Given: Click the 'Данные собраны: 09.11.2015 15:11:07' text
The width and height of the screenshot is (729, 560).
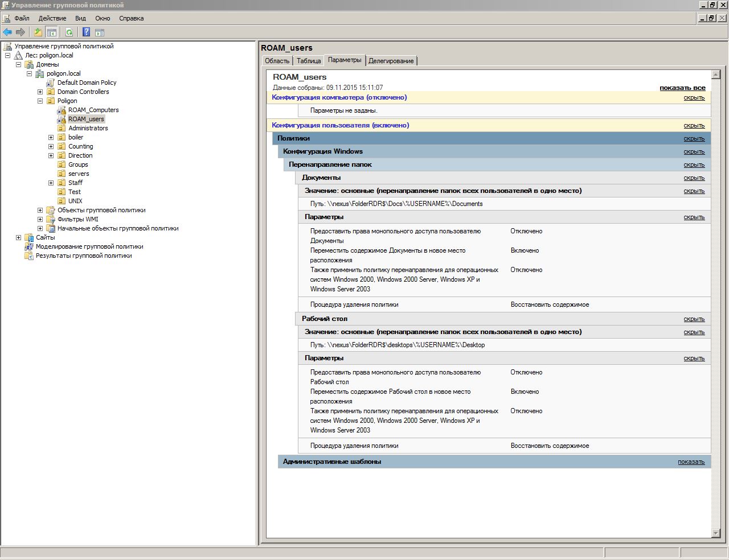Looking at the screenshot, I should (x=328, y=88).
